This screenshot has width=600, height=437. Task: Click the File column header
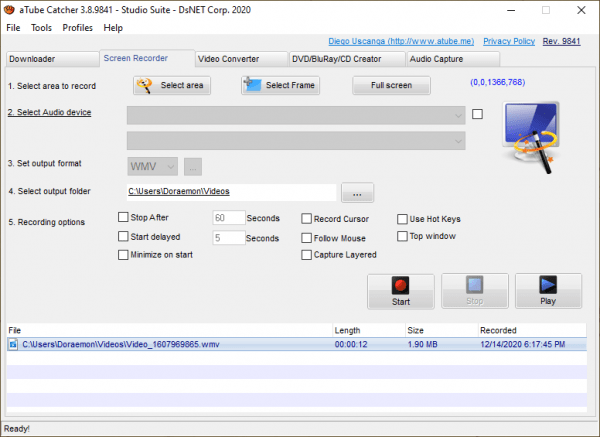(x=170, y=330)
